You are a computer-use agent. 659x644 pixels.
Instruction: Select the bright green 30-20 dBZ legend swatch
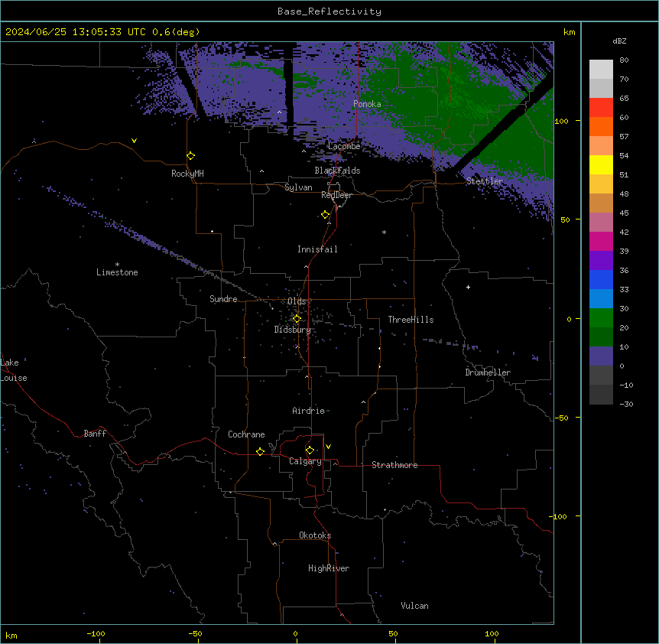pos(601,318)
